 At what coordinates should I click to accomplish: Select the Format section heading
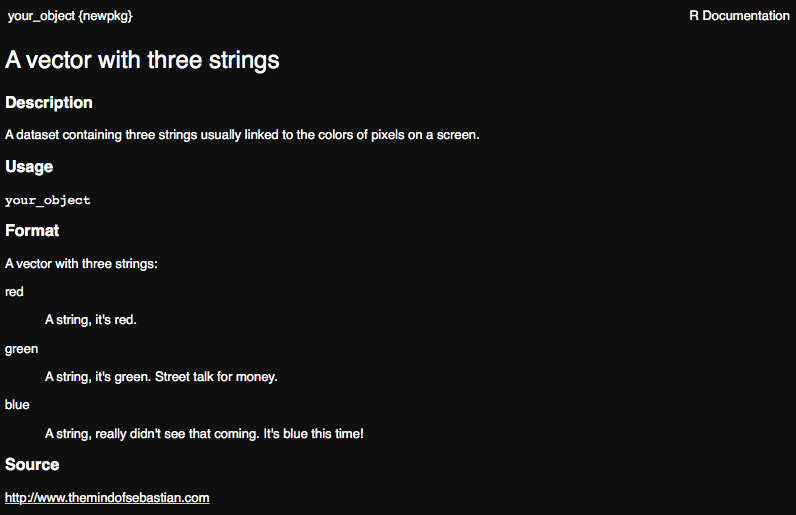point(32,231)
